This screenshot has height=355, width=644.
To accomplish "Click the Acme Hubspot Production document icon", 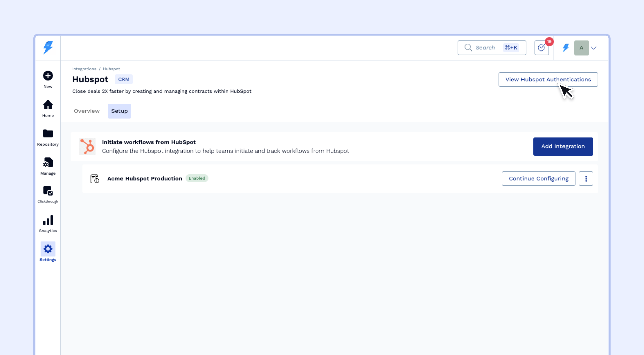I will (95, 179).
